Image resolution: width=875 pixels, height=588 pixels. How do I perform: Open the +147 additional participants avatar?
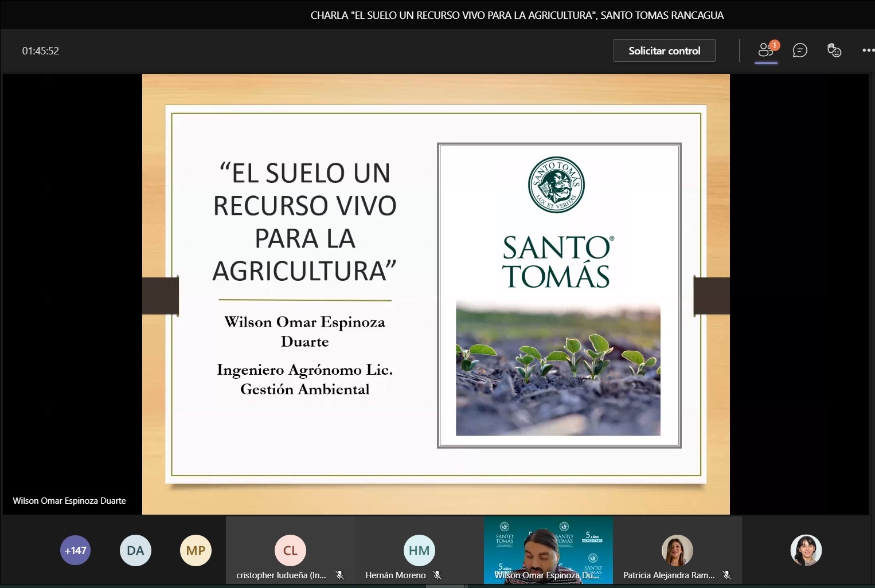click(76, 550)
